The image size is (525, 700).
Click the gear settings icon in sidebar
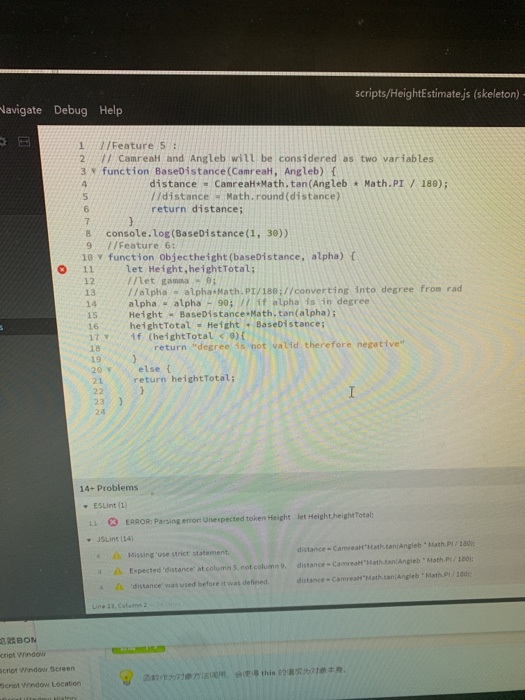point(3,142)
